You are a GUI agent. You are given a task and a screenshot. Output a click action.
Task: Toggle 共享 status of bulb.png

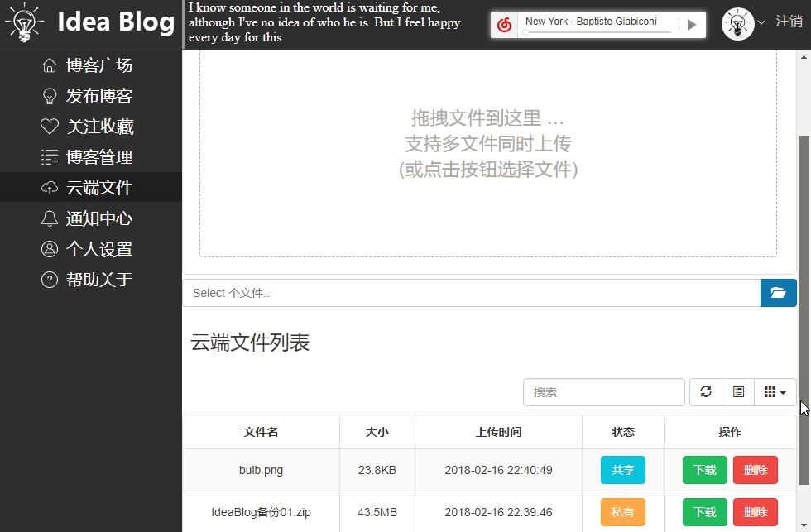622,470
